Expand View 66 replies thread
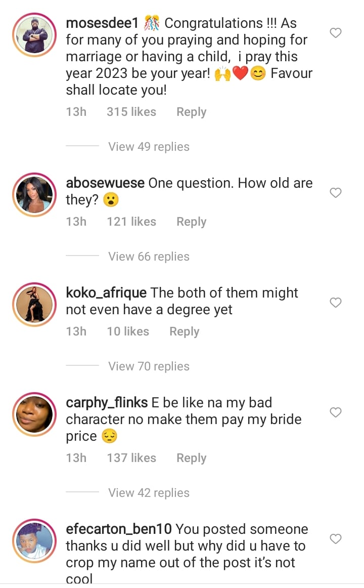Viewport: 364px width, 588px height. [x=149, y=257]
